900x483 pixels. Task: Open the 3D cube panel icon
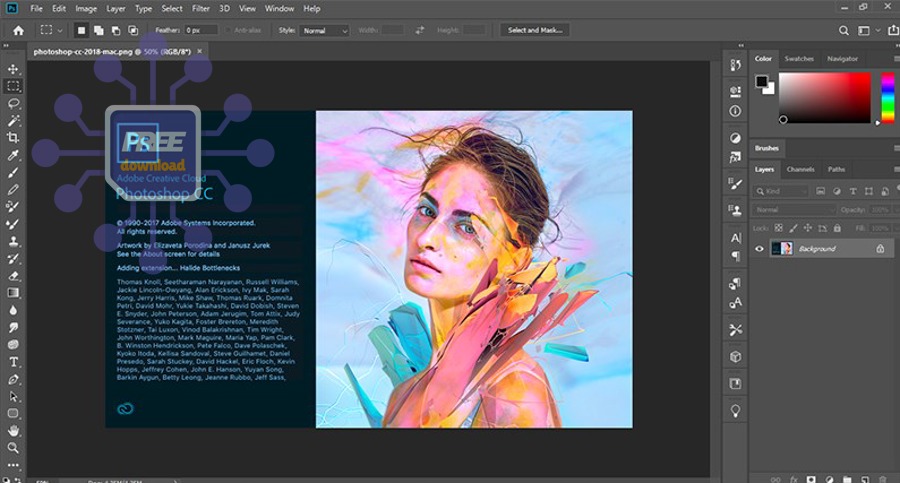point(735,357)
